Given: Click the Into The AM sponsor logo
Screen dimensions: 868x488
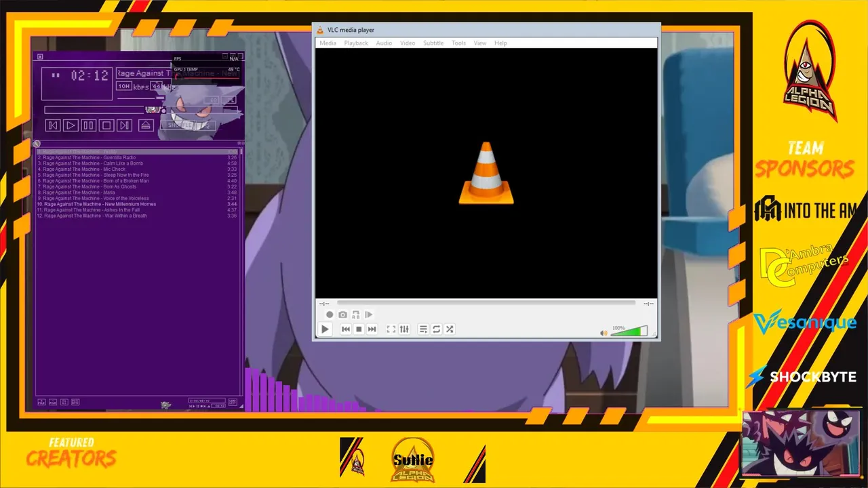Looking at the screenshot, I should [805, 210].
